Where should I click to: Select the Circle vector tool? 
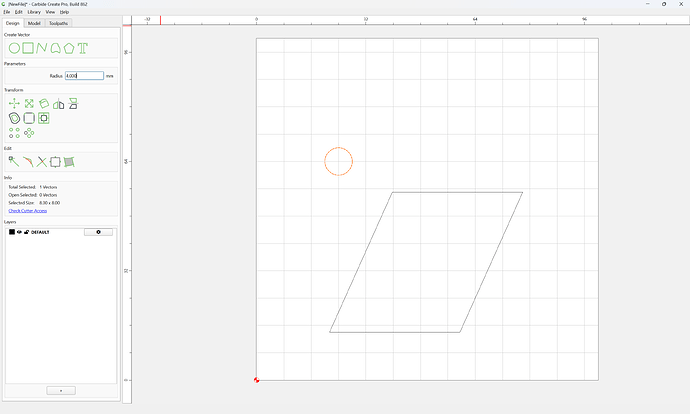coord(14,48)
